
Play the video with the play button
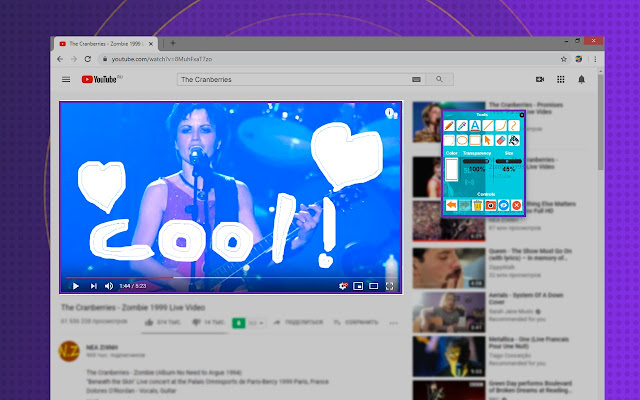76,286
